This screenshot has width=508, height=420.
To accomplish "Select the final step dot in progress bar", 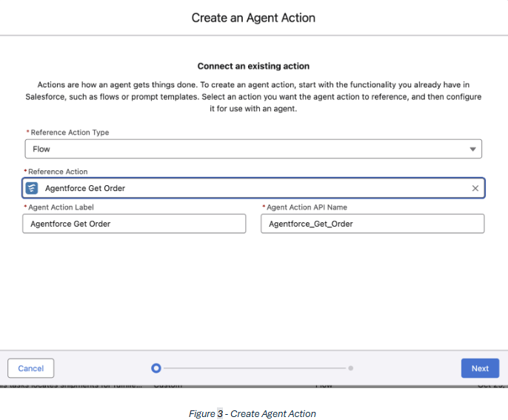I will 350,368.
